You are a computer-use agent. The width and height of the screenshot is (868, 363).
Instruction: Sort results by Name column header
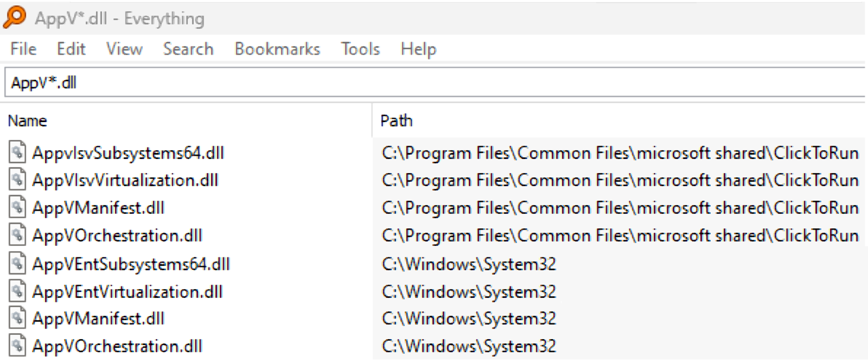pos(28,120)
